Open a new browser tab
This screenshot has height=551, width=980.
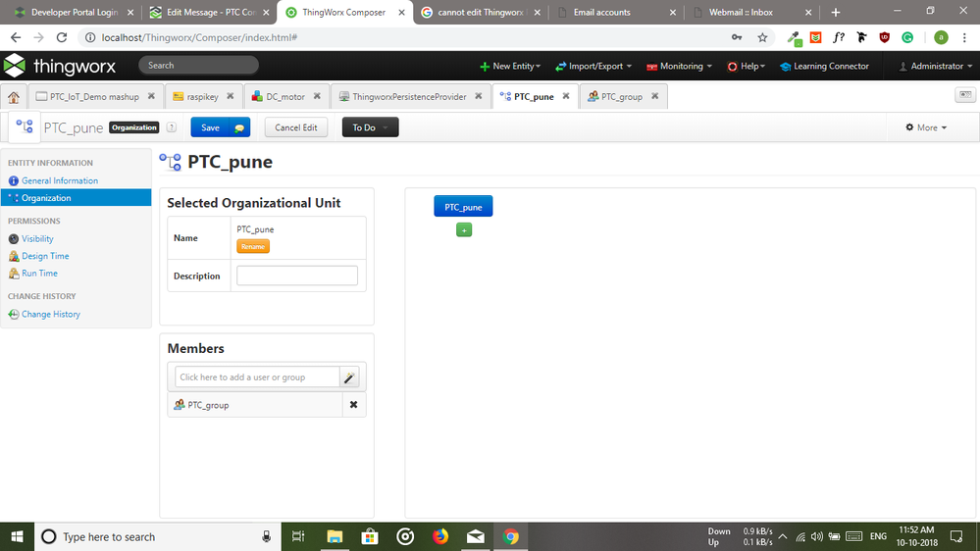[x=836, y=13]
